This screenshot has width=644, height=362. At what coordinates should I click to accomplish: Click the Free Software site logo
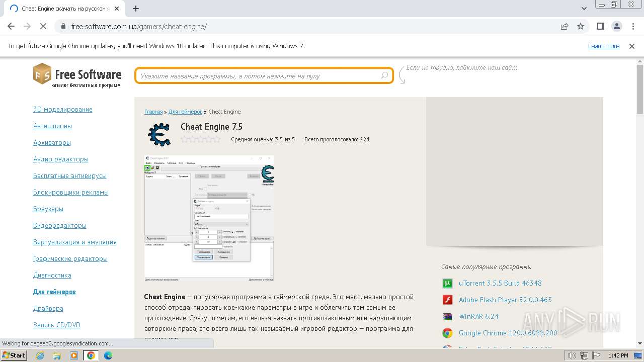tap(77, 75)
